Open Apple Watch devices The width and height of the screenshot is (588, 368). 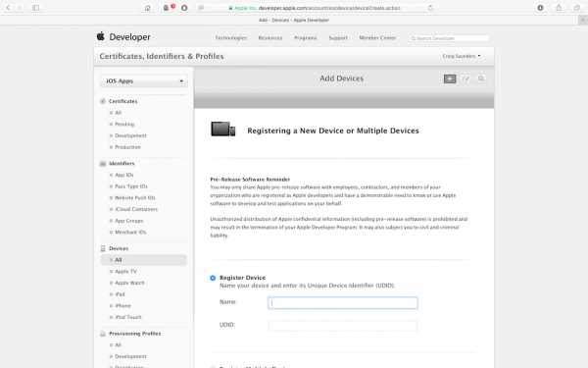point(129,283)
